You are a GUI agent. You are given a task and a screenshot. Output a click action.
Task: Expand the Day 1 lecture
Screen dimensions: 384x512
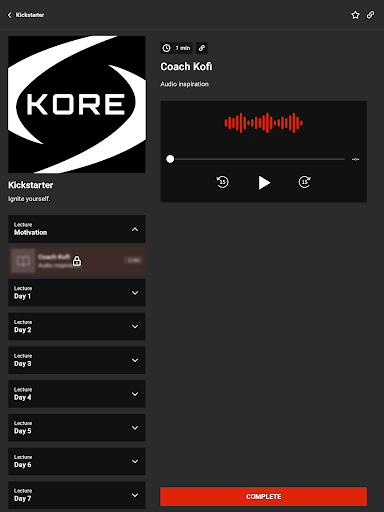click(x=77, y=293)
